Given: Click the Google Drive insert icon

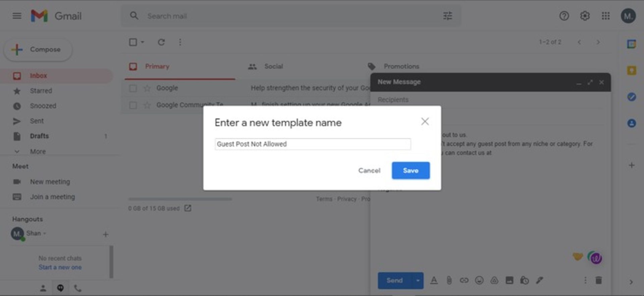Looking at the screenshot, I should tap(494, 280).
